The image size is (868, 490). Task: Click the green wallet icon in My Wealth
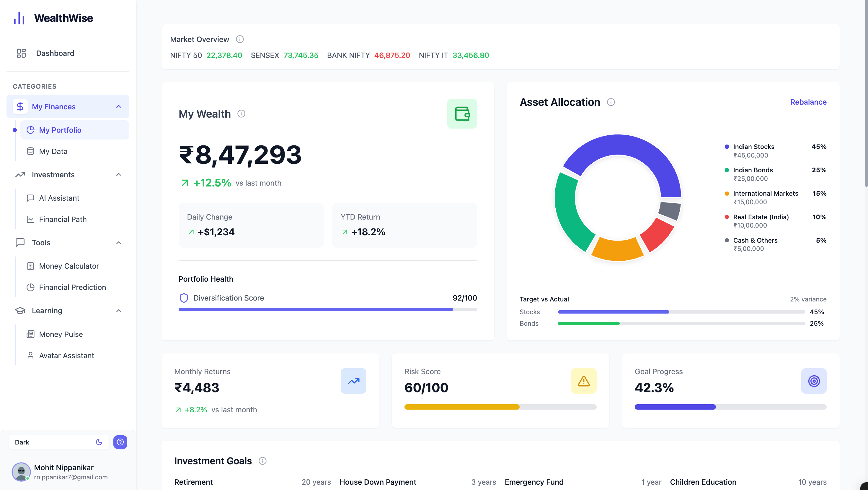coord(462,114)
